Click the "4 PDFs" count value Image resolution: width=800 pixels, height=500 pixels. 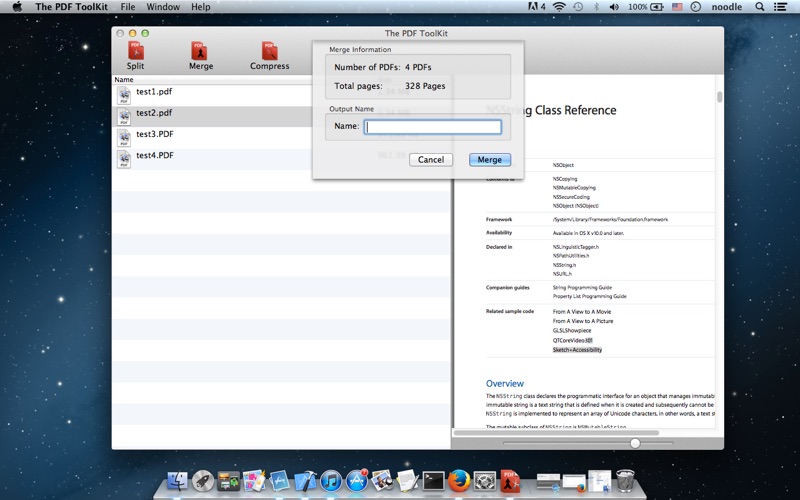click(x=418, y=67)
